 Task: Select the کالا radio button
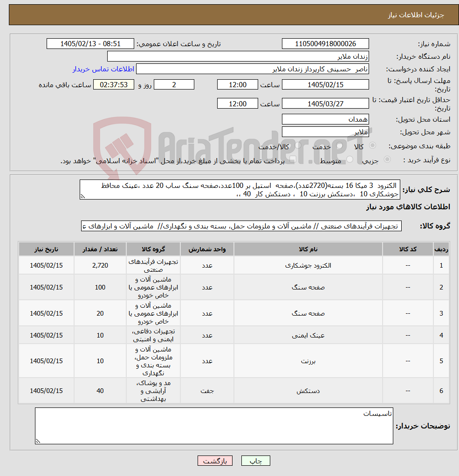pos(372,146)
